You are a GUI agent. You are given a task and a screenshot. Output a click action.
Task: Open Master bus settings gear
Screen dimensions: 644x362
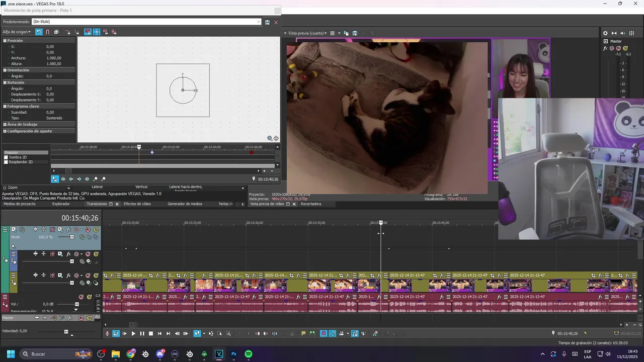605,33
